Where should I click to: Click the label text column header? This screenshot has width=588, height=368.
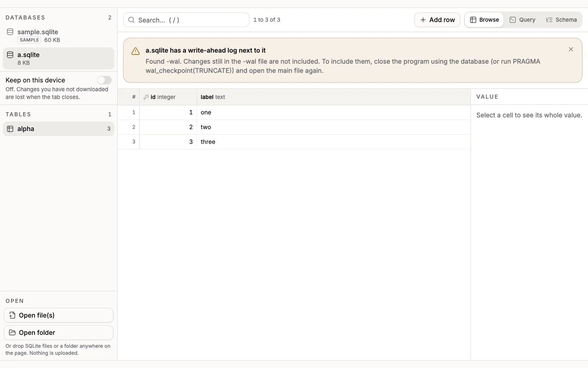334,97
